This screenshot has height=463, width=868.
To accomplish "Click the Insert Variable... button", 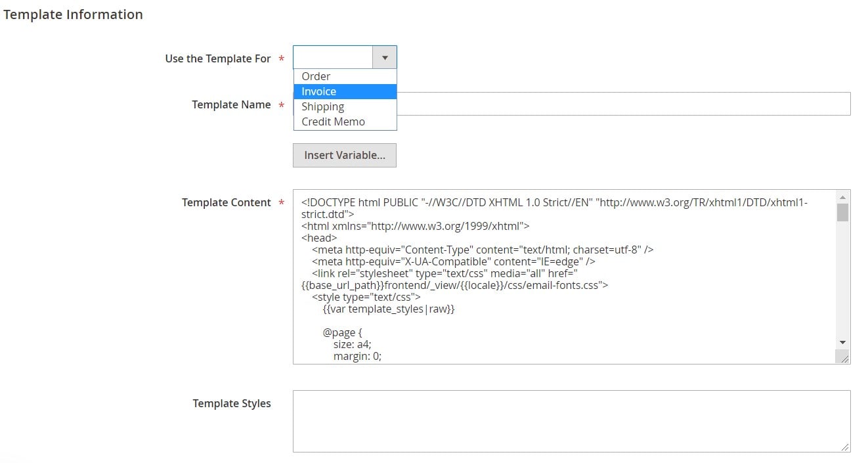I will [345, 155].
